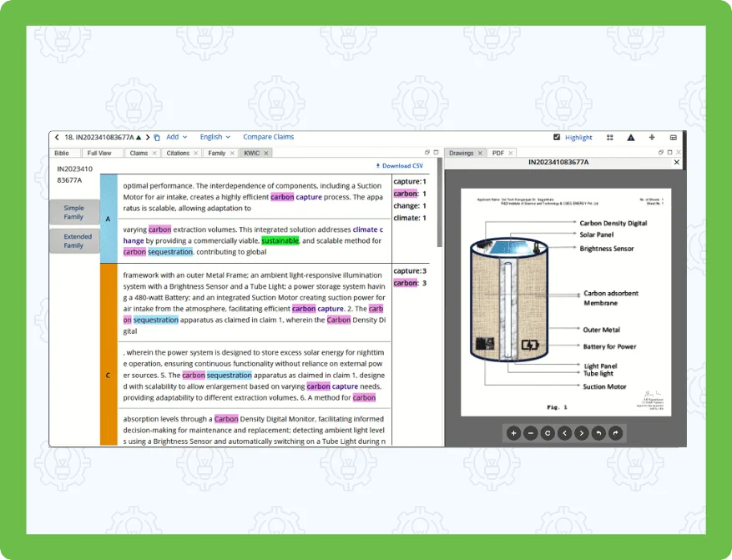Select the Drawings tab

coord(462,153)
